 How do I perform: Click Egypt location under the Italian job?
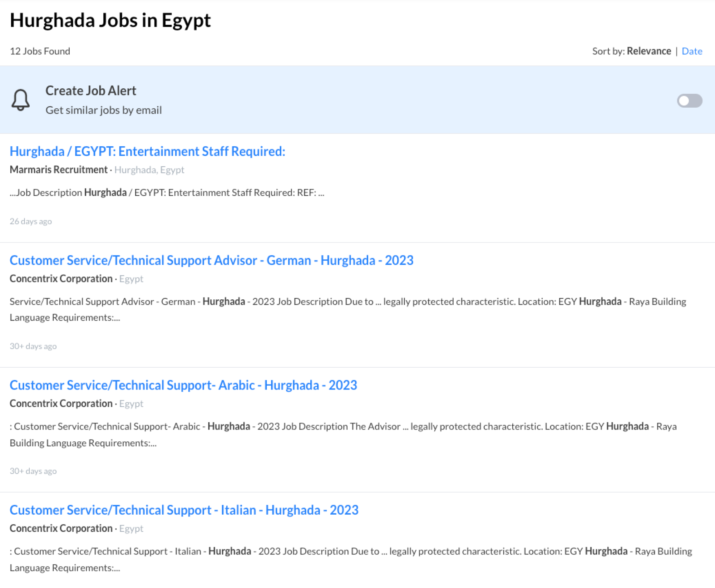(x=131, y=529)
